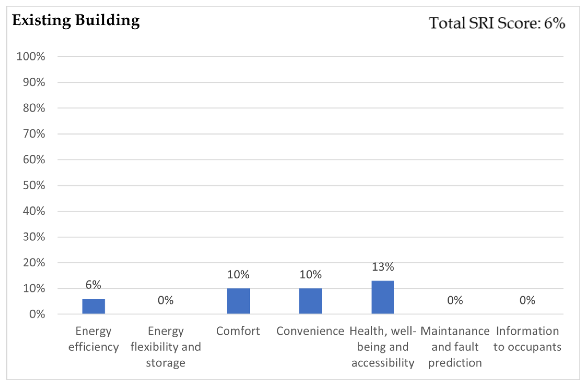The height and width of the screenshot is (386, 588).
Task: Click the Convenience blue bar
Action: pos(310,301)
